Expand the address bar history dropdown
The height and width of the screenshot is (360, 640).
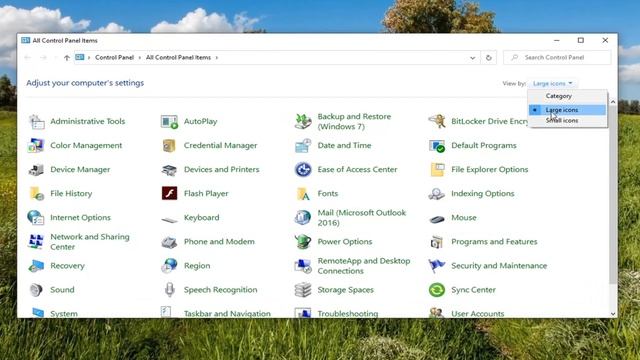[x=472, y=58]
